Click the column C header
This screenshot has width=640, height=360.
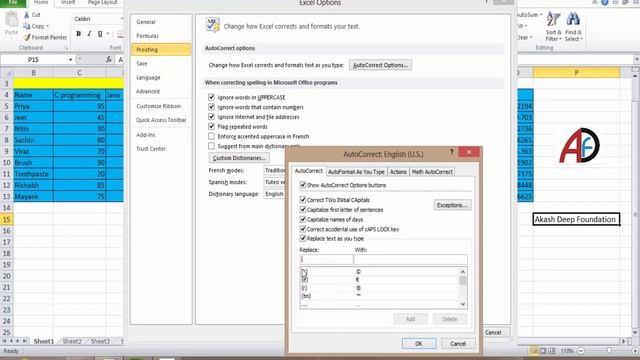click(x=79, y=73)
